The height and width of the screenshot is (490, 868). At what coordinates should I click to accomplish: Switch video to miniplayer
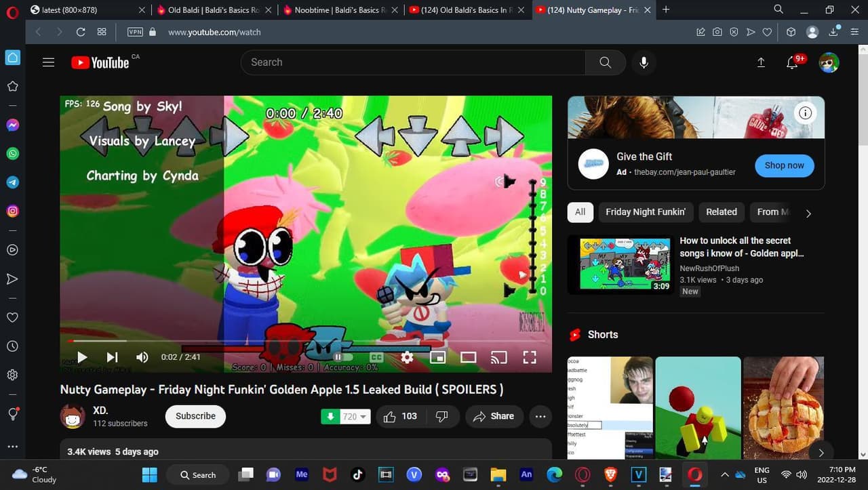[x=437, y=357]
